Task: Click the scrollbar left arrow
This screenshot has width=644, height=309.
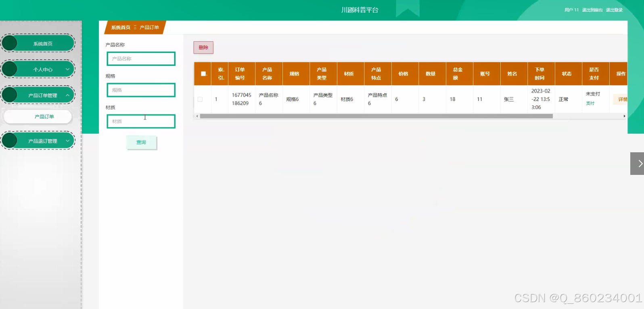Action: (x=197, y=116)
